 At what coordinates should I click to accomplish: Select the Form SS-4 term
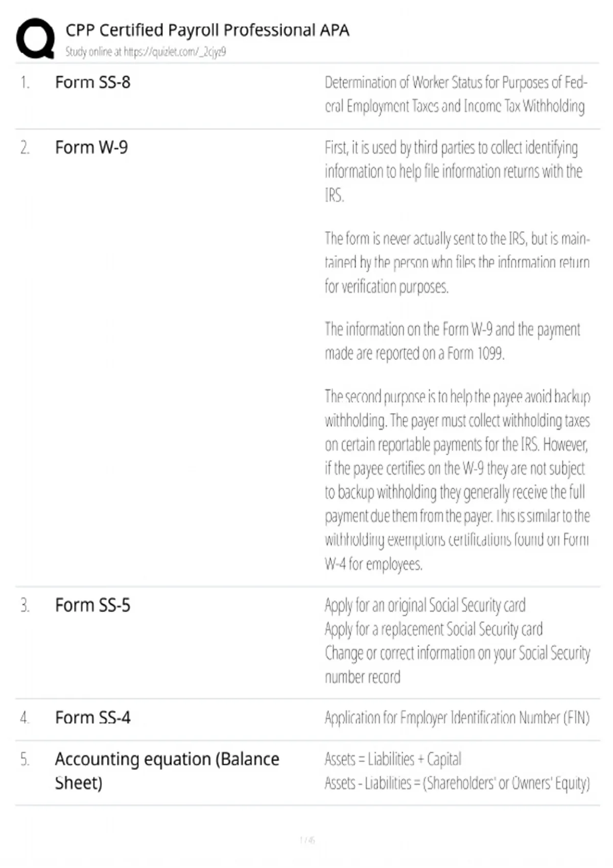(x=92, y=718)
